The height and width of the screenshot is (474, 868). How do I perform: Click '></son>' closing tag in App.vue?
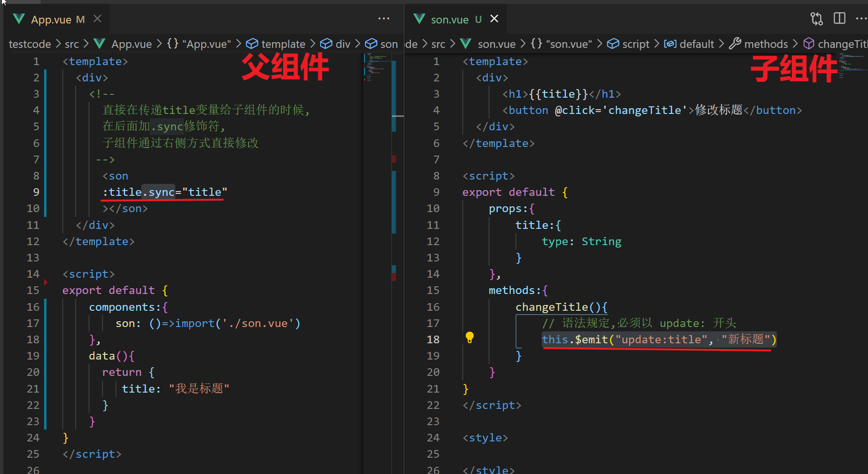pyautogui.click(x=125, y=209)
